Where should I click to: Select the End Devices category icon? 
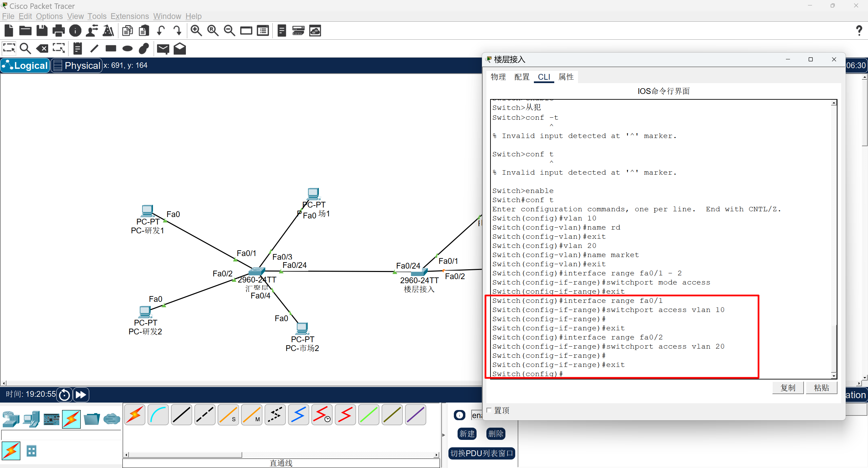31,419
